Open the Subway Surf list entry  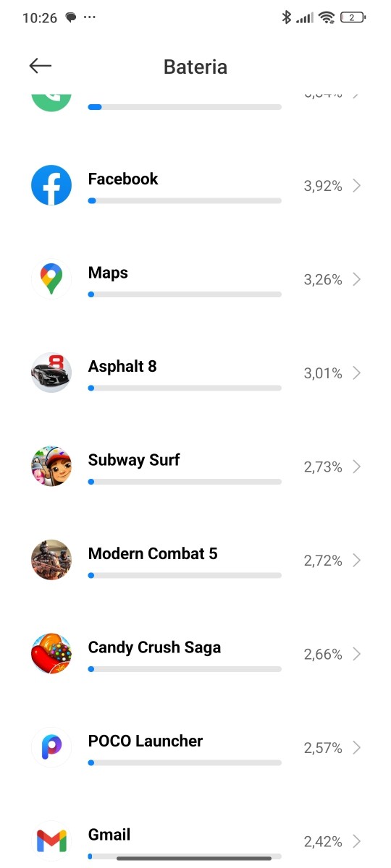click(195, 467)
